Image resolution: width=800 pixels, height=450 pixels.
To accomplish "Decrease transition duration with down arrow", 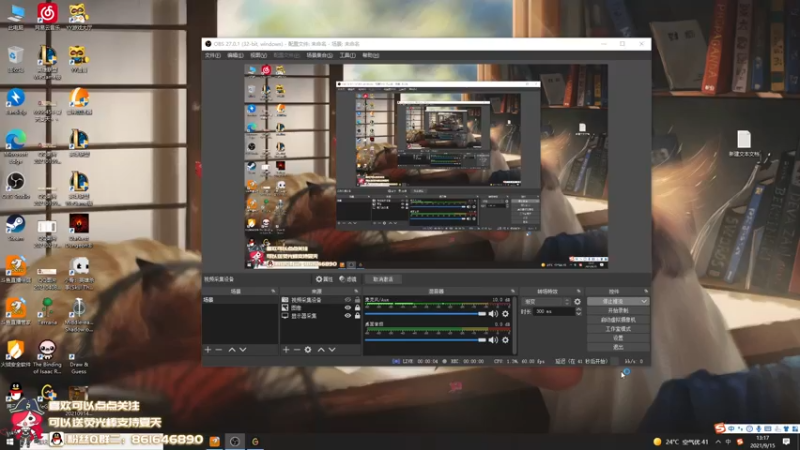I will pos(578,314).
